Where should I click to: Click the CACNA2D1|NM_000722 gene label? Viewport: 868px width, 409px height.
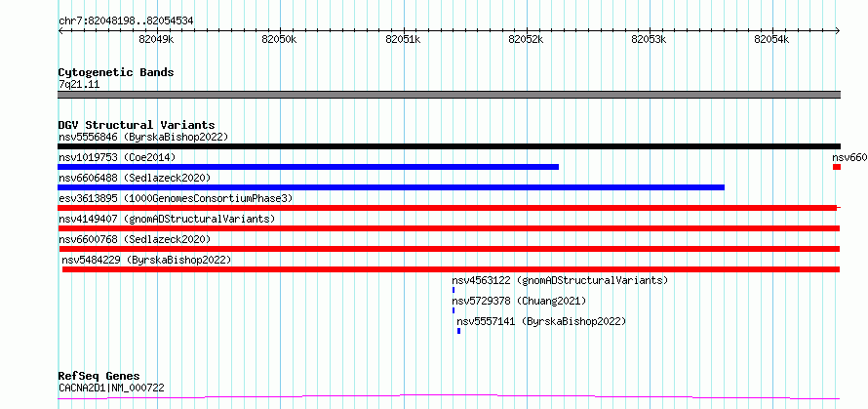[x=111, y=388]
